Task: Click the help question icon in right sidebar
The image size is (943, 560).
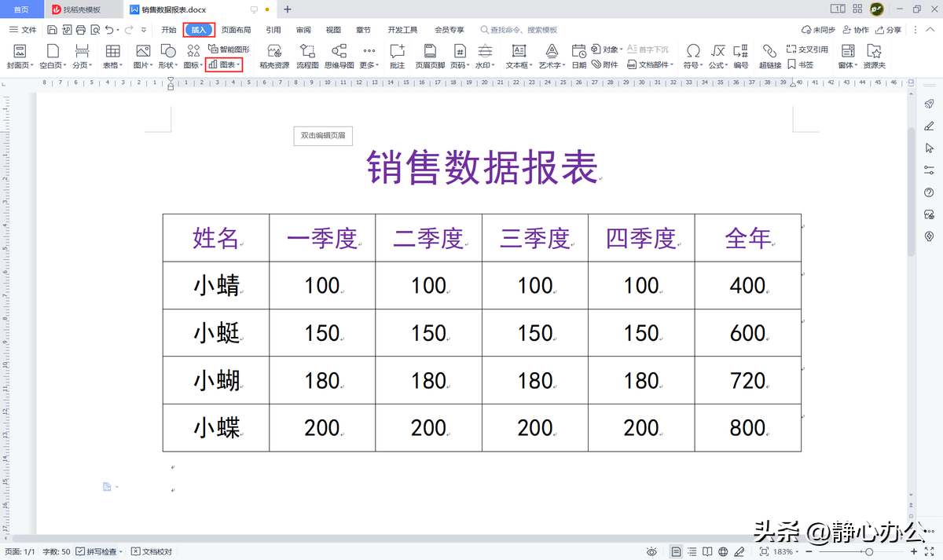Action: (x=930, y=192)
